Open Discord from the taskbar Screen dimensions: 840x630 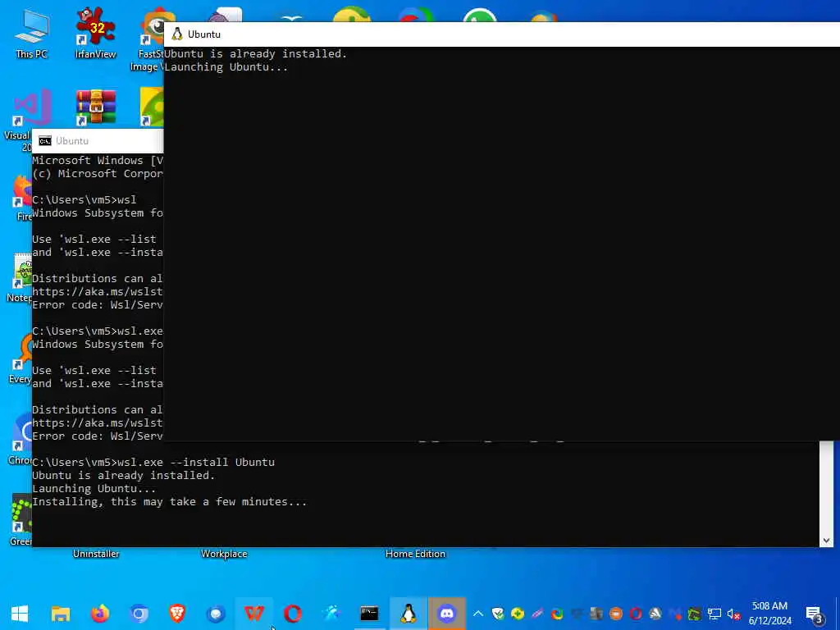pos(447,614)
